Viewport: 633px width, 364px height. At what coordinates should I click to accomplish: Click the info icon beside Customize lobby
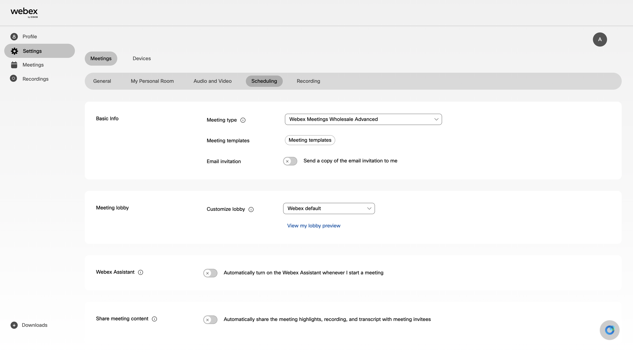point(251,210)
